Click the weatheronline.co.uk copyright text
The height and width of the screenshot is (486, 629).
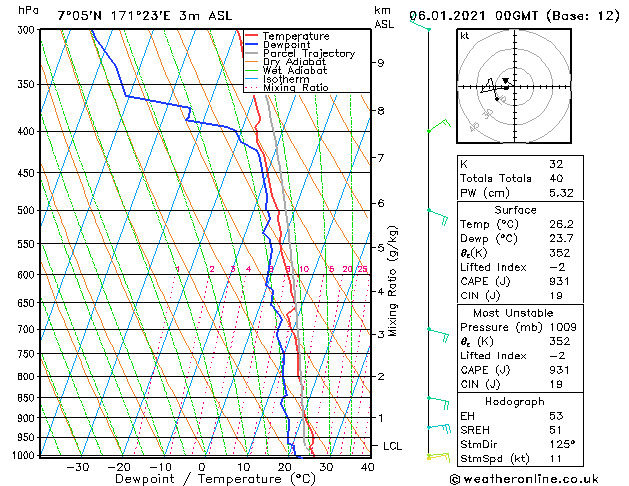pos(524,479)
